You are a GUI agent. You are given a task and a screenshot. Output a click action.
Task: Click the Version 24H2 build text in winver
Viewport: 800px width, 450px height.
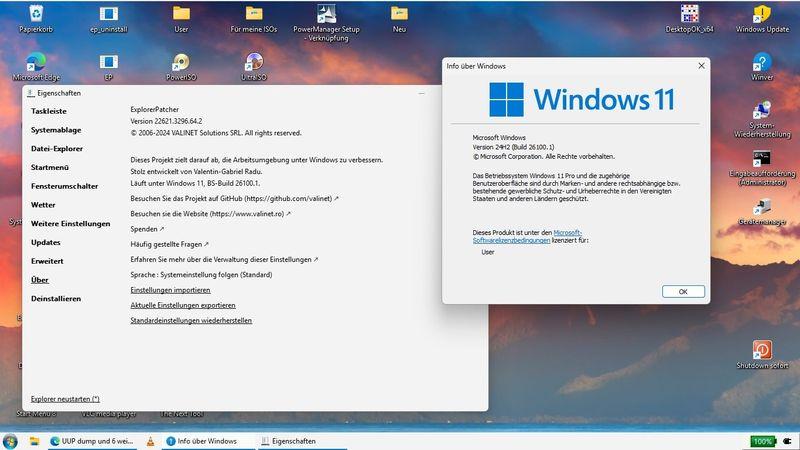point(513,147)
